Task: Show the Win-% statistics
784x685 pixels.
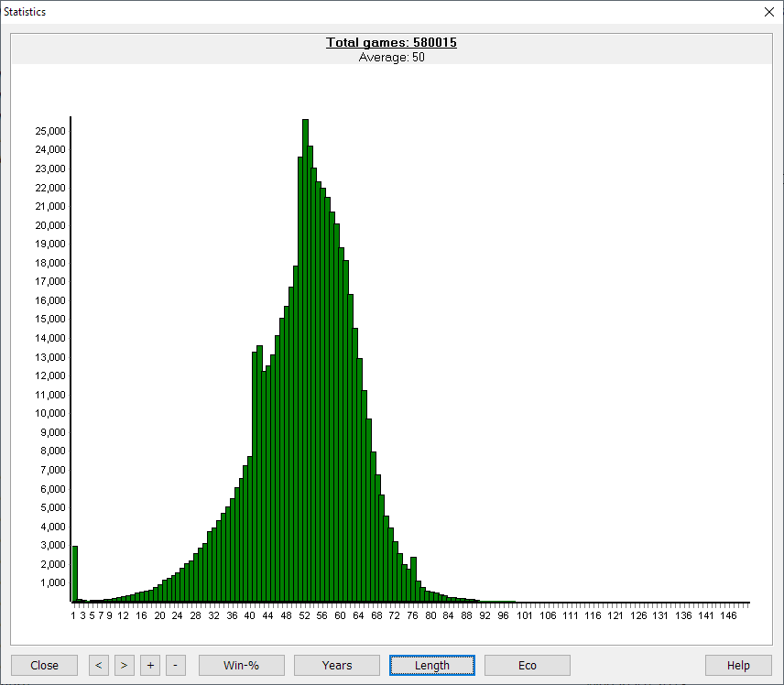Action: pyautogui.click(x=242, y=665)
